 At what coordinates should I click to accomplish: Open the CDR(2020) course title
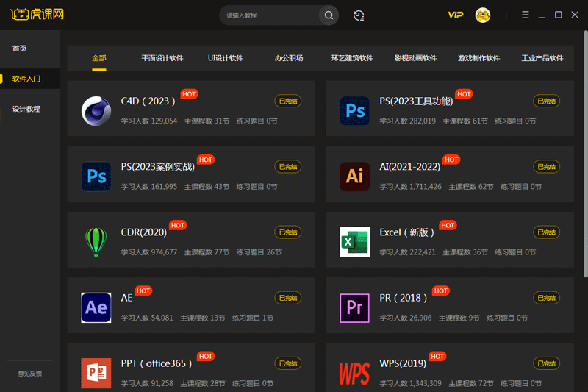(x=143, y=232)
